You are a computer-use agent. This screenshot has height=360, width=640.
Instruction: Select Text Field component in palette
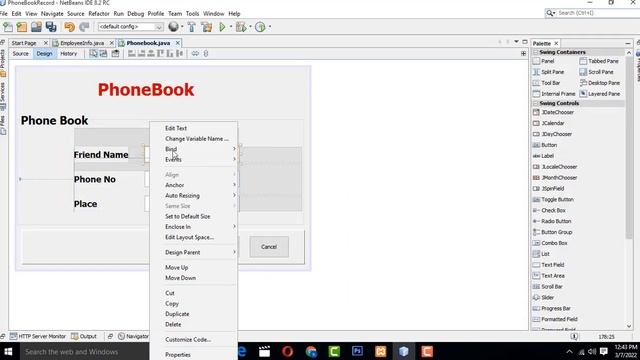(549, 265)
